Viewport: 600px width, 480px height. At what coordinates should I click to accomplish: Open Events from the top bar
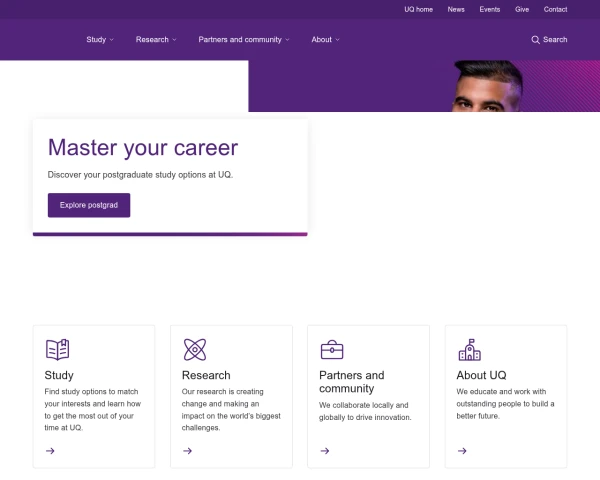point(489,9)
